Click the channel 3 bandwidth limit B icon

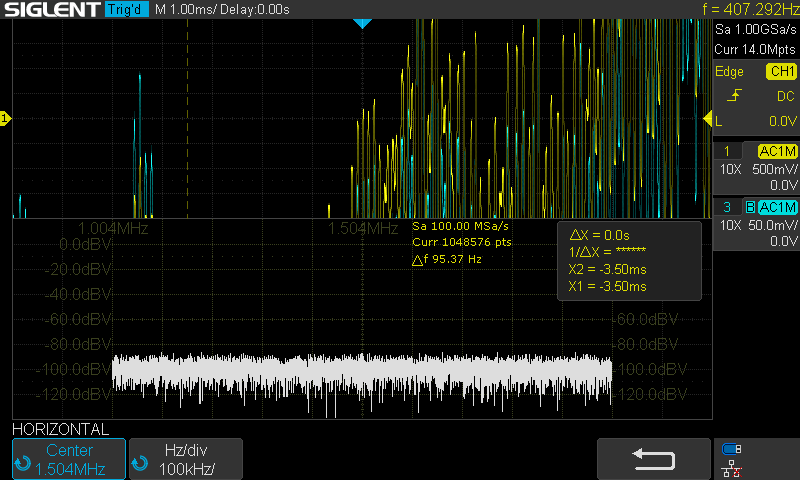pos(750,207)
